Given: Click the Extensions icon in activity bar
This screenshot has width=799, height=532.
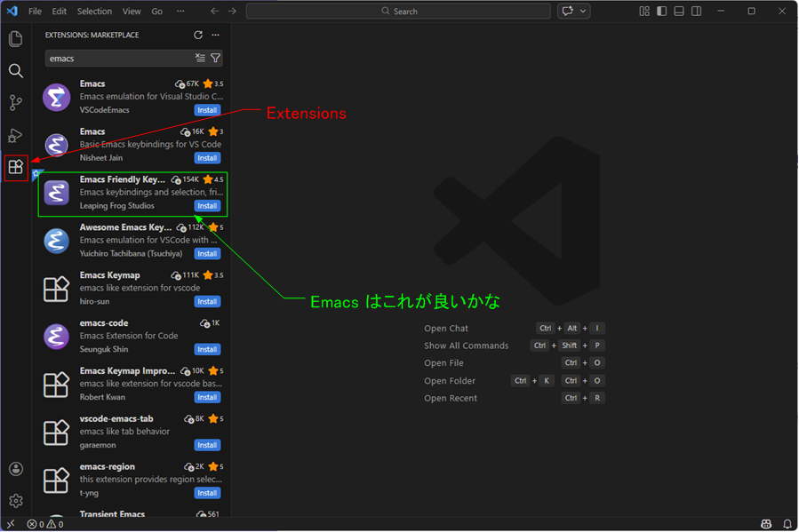Looking at the screenshot, I should point(15,167).
